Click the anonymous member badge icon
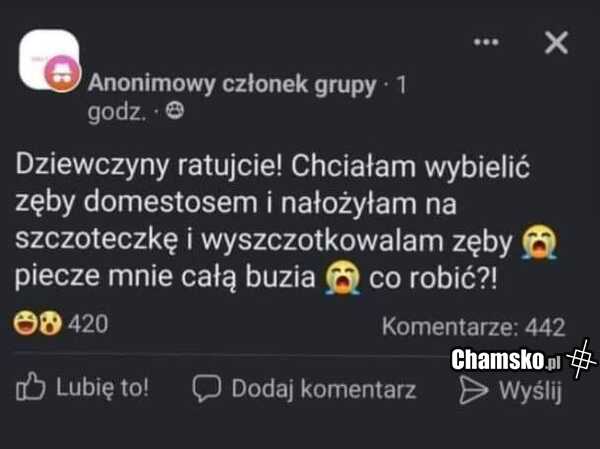Viewport: 600px width, 449px height. pos(62,74)
